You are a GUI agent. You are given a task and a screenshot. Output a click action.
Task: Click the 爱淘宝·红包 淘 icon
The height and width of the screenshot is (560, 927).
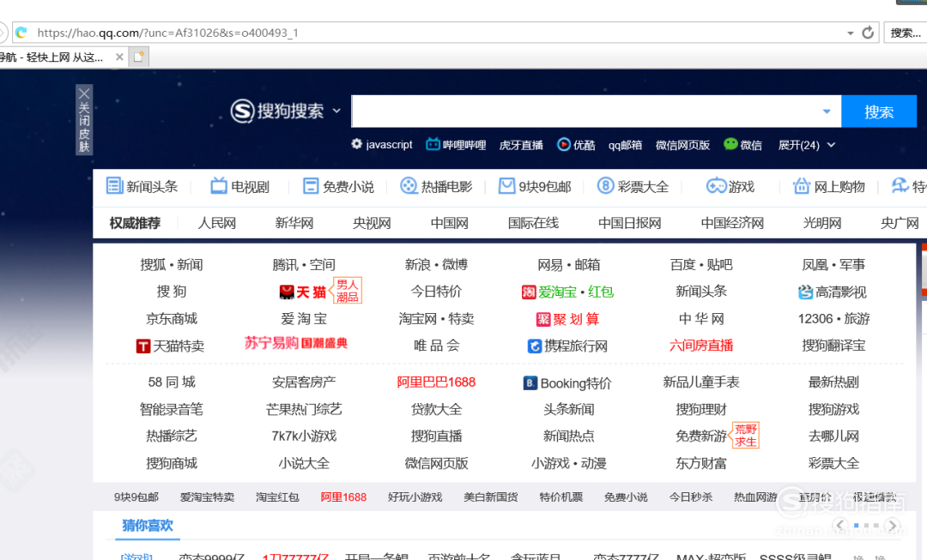529,292
